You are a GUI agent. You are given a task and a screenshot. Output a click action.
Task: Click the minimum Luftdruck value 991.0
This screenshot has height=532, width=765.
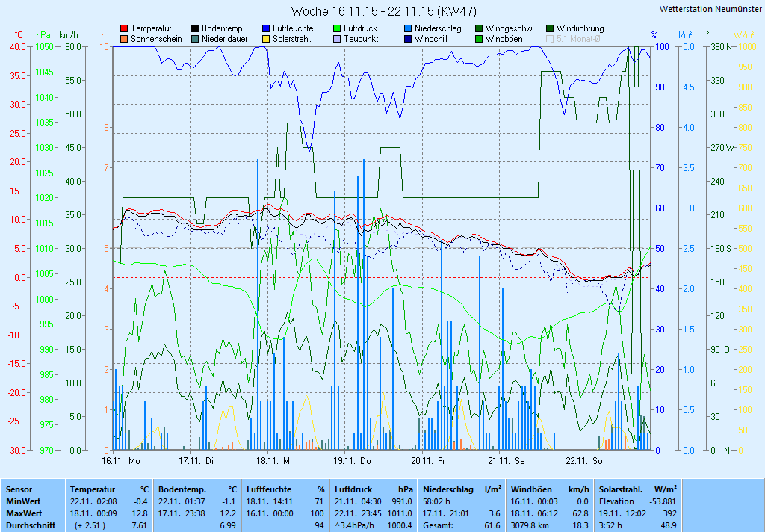(402, 502)
